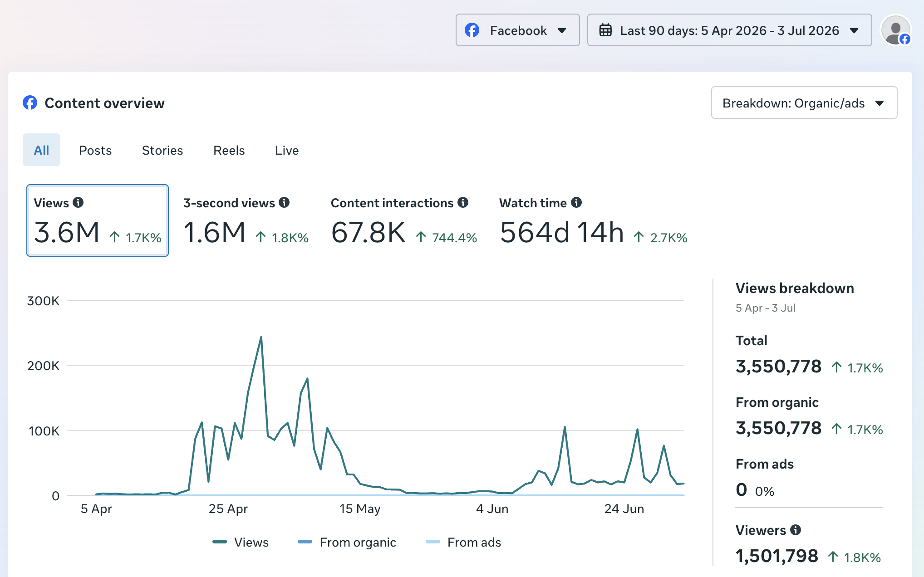Click the calendar icon in date selector
This screenshot has width=924, height=577.
pyautogui.click(x=605, y=30)
